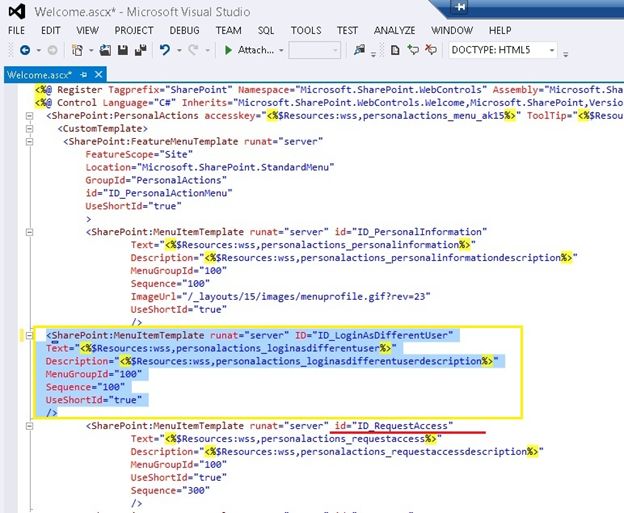
Task: Open the New Project dropdown arrow
Action: (x=91, y=51)
